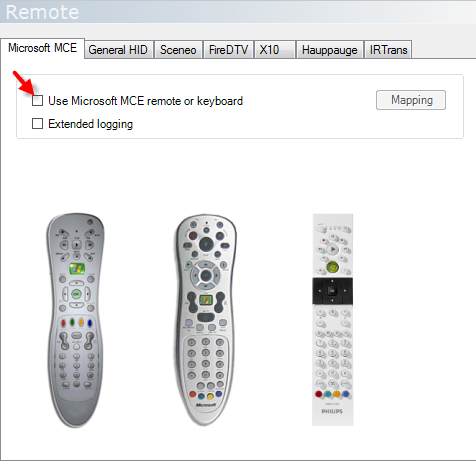476x461 pixels.
Task: Open the FireDTV tab
Action: point(229,50)
